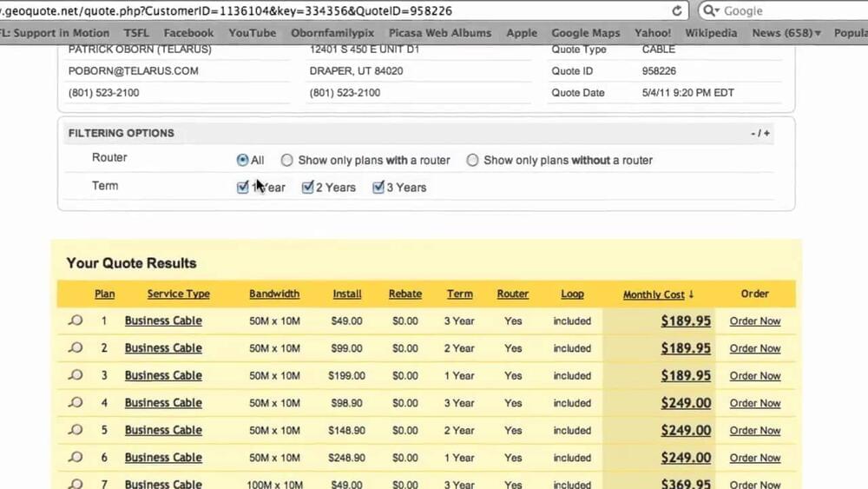Click the magnifier icon for plan 4
Image resolution: width=868 pixels, height=489 pixels.
click(76, 403)
